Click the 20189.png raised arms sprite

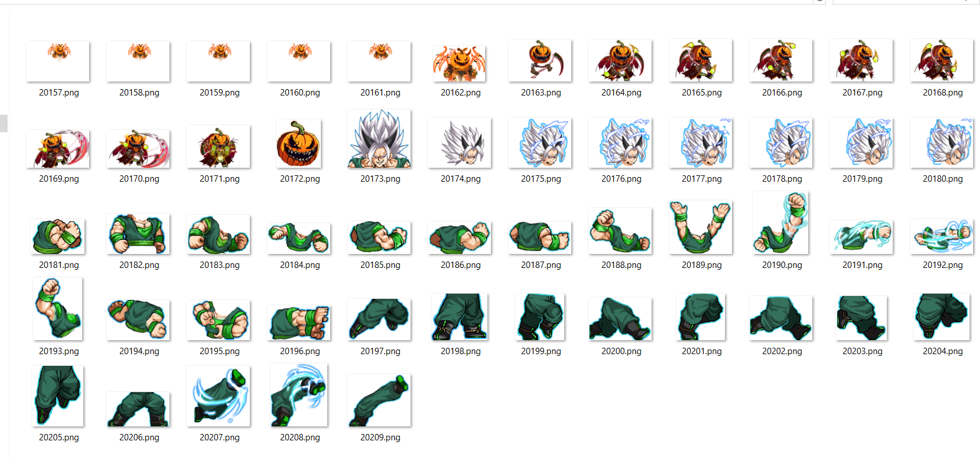click(x=701, y=228)
